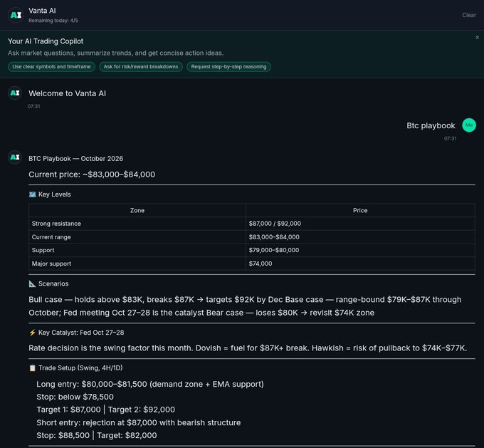Click the Vanta AI title text
This screenshot has width=484, height=448.
pyautogui.click(x=42, y=11)
